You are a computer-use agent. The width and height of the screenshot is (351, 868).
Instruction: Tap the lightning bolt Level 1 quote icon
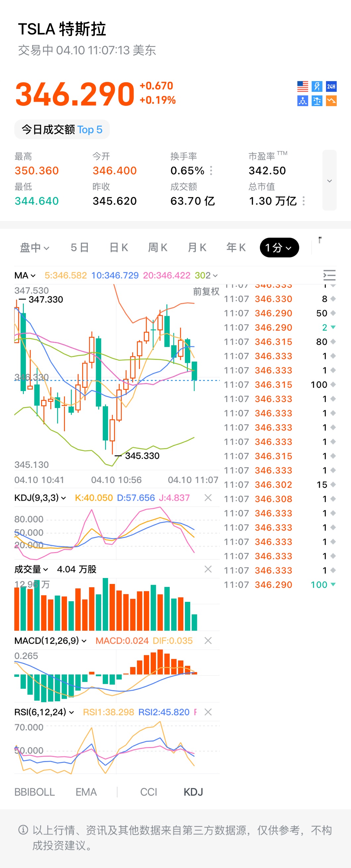(x=317, y=87)
